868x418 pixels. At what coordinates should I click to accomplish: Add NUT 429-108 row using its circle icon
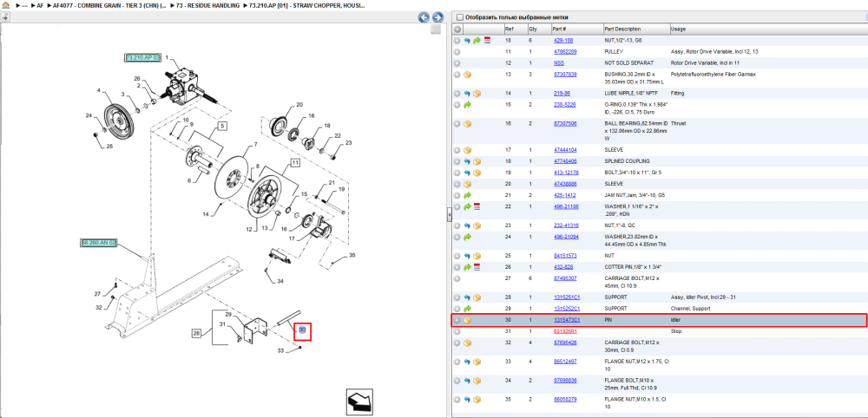[457, 41]
